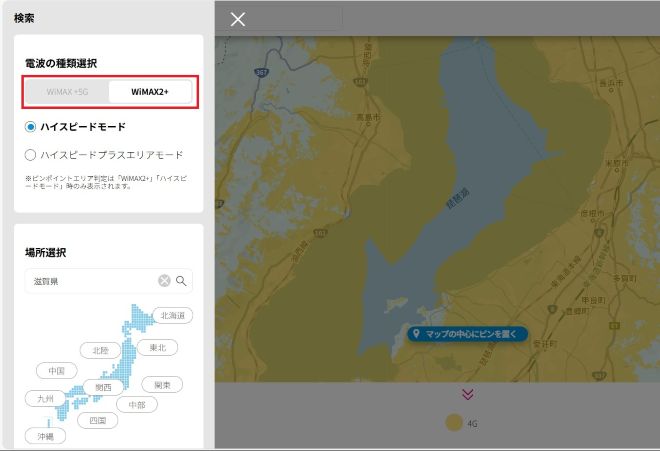The height and width of the screenshot is (451, 660).
Task: Click the 愛荘町 label on map
Action: pyautogui.click(x=546, y=344)
